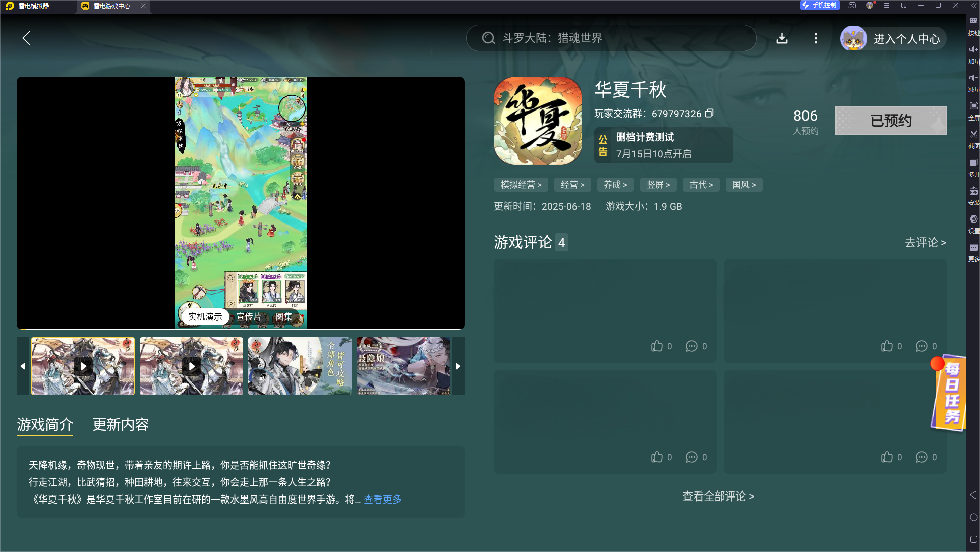Click the back arrow icon
980x552 pixels.
point(27,38)
